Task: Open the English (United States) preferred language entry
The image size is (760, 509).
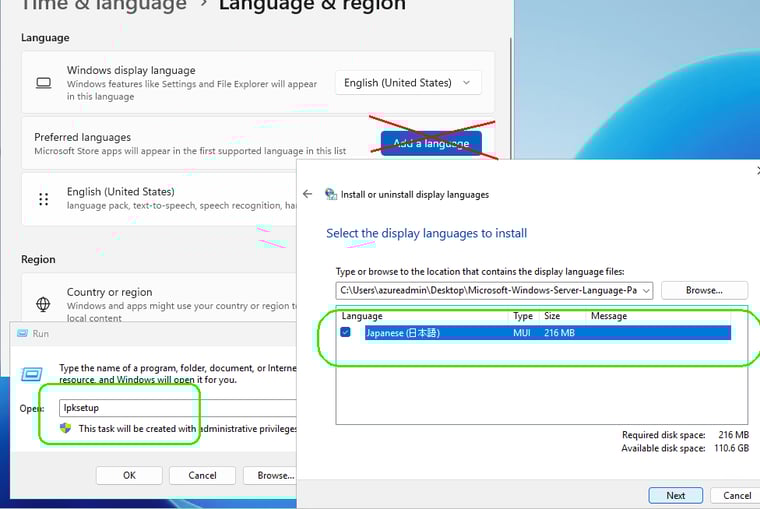Action: click(159, 199)
